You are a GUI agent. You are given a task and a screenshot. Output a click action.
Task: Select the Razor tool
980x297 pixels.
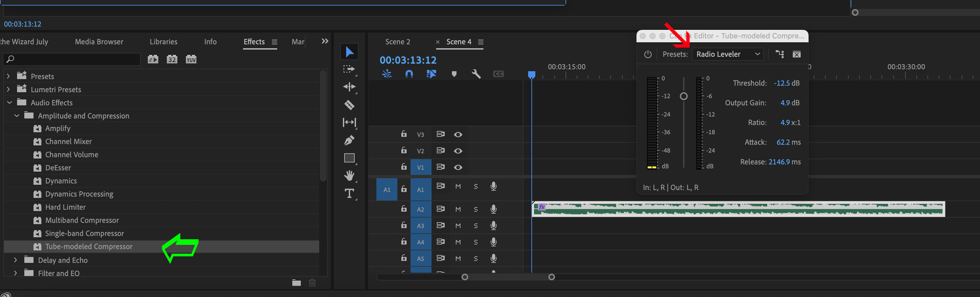point(349,105)
